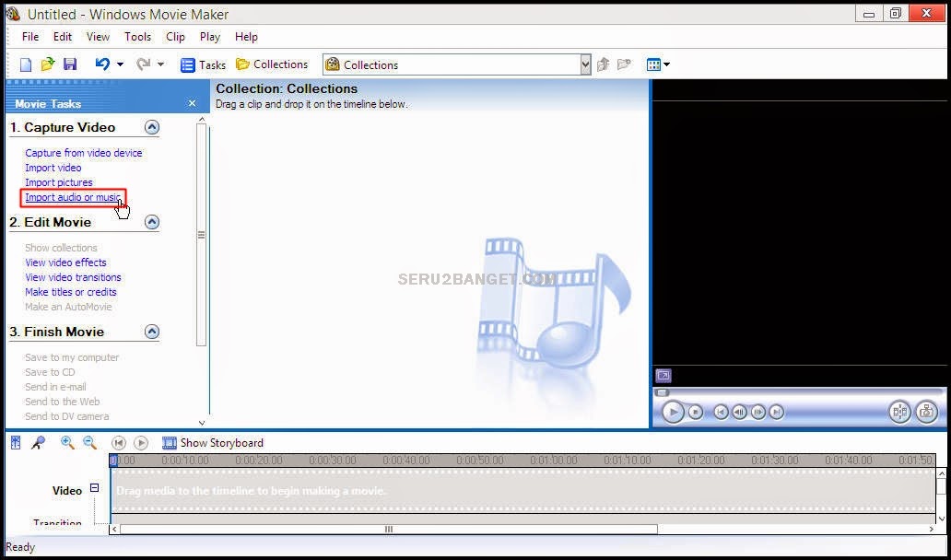Image resolution: width=951 pixels, height=560 pixels.
Task: Click the horizontal timeline scrollbar thumb
Action: coord(389,529)
